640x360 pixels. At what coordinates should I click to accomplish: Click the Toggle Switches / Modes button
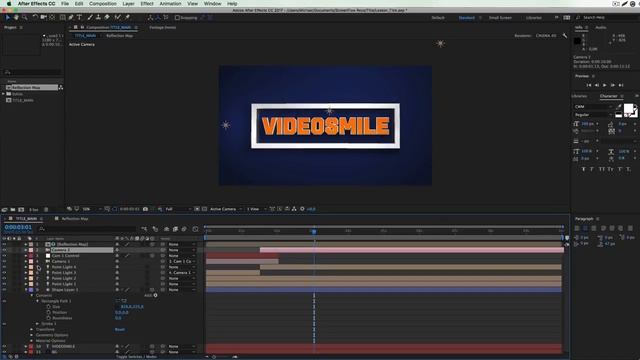tap(136, 356)
